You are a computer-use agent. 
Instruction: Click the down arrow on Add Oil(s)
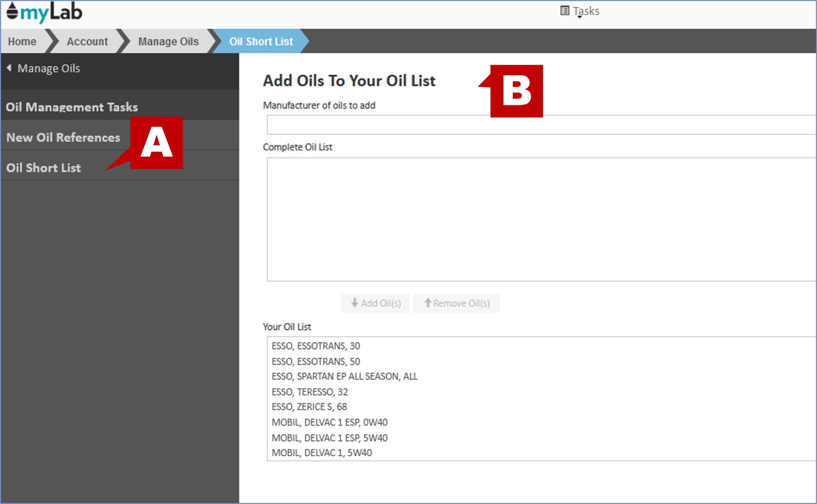(355, 303)
